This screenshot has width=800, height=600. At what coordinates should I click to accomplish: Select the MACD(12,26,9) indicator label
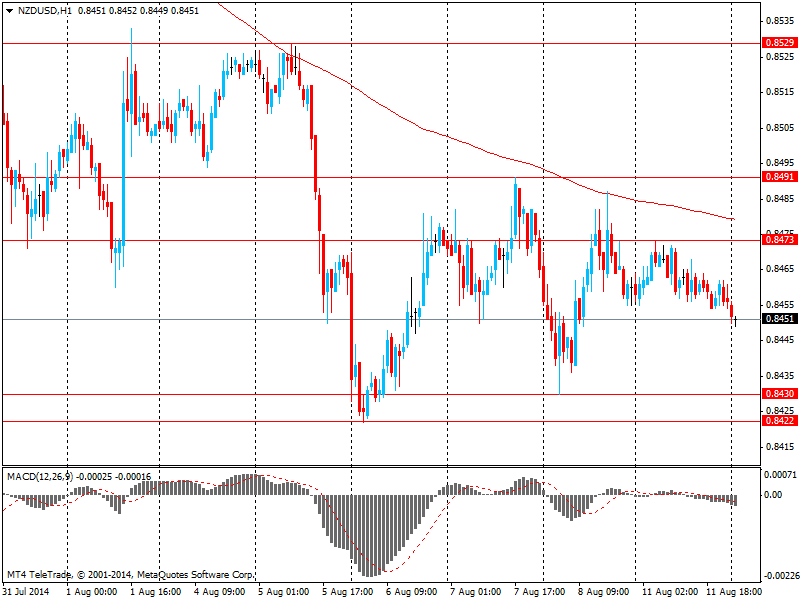pos(40,477)
